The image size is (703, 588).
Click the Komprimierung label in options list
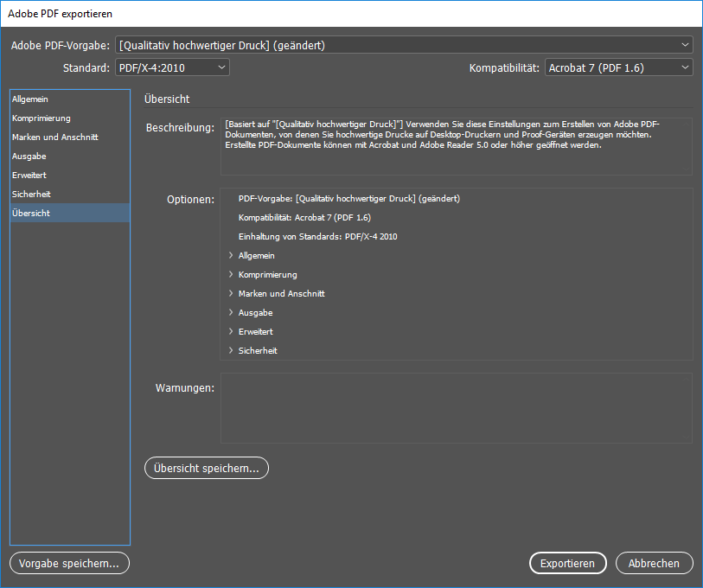click(268, 274)
